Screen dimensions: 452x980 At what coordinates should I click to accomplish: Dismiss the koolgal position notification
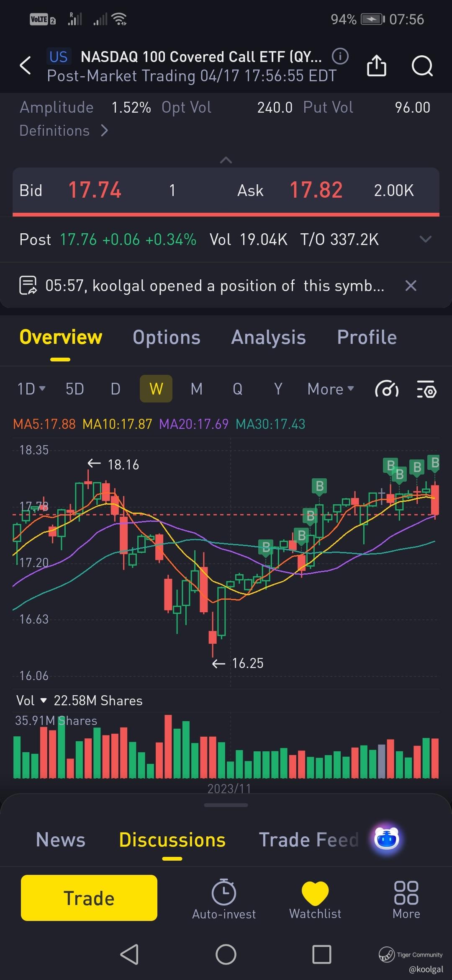(411, 286)
